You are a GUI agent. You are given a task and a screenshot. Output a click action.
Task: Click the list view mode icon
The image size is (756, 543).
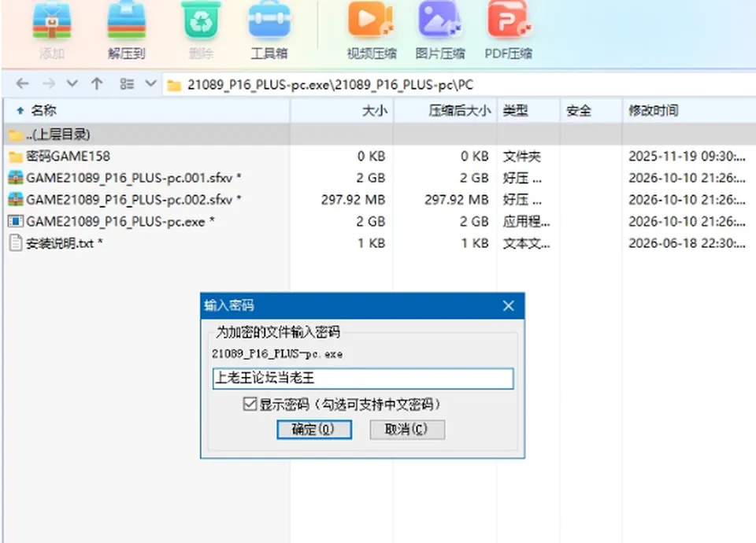[x=127, y=84]
